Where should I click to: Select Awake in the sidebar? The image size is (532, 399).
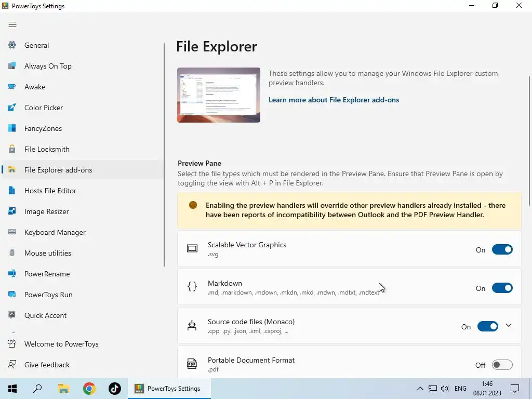pyautogui.click(x=83, y=87)
